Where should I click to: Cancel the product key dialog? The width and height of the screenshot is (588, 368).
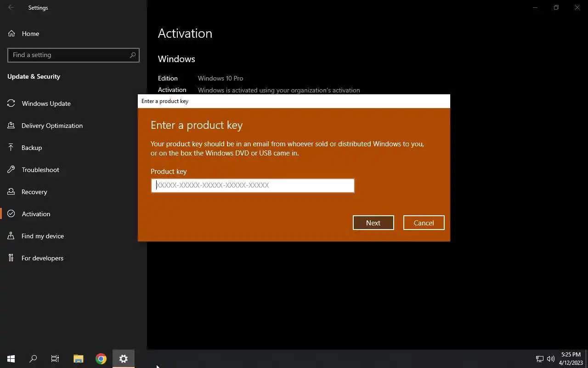pos(424,223)
